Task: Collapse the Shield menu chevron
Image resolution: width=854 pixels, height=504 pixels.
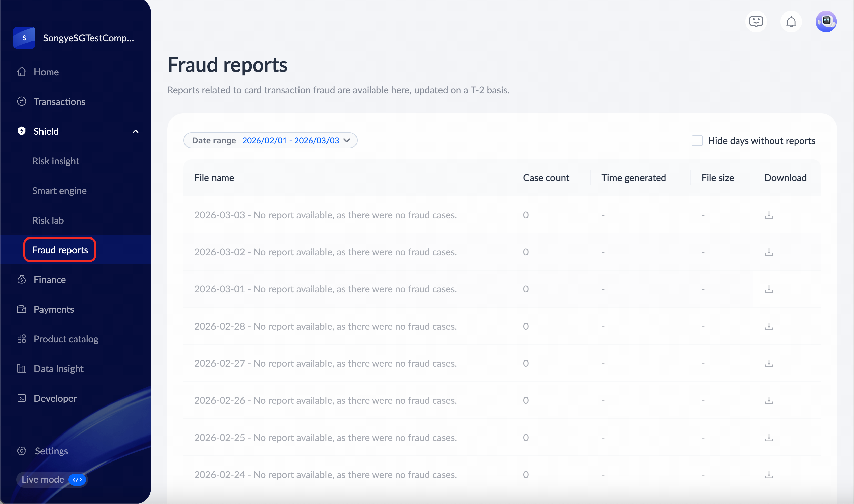Action: coord(136,132)
